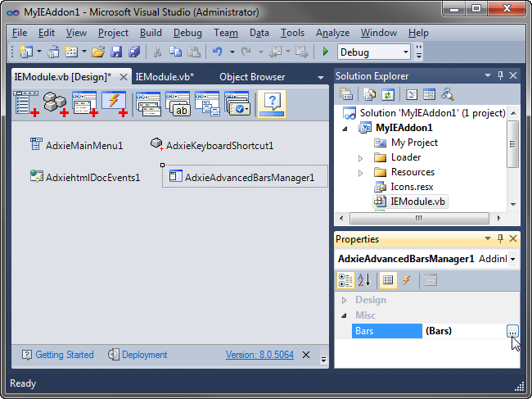Toggle Alphabetical sort in Properties
This screenshot has width=532, height=399.
pyautogui.click(x=364, y=280)
